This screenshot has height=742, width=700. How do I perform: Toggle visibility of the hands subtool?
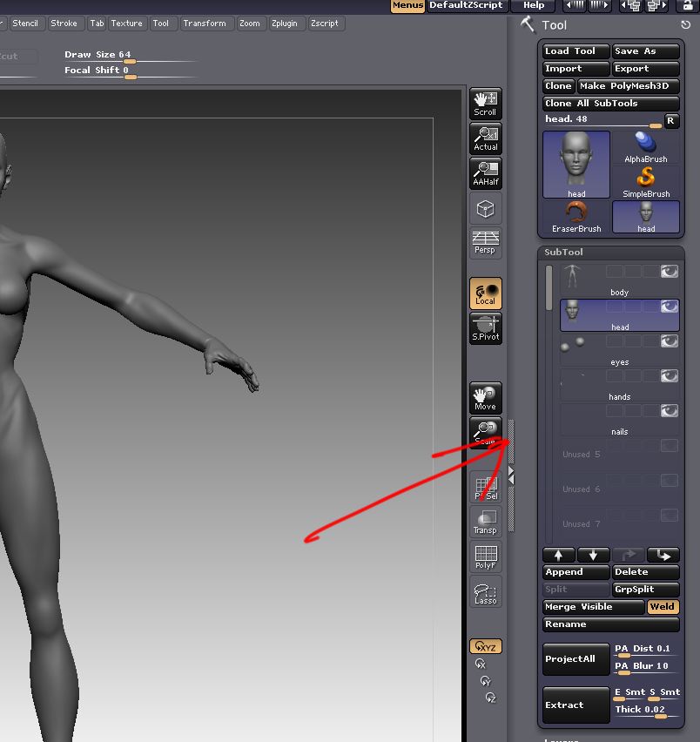click(x=669, y=376)
